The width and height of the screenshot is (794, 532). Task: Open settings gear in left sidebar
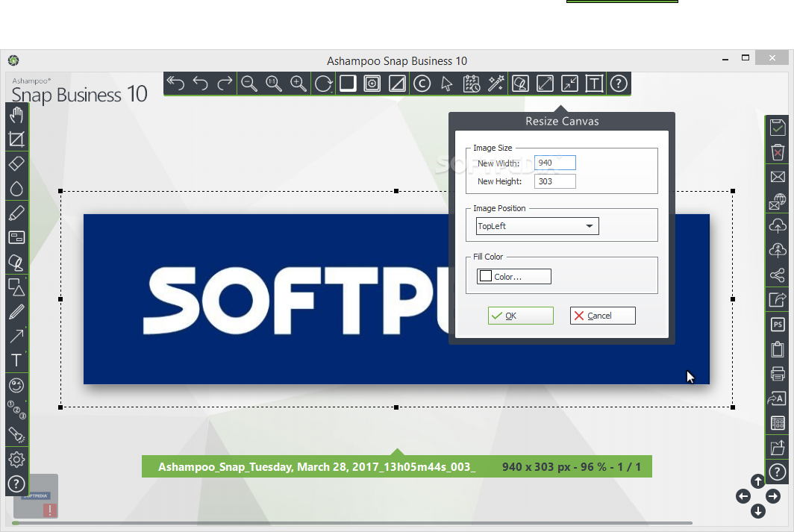[x=16, y=459]
